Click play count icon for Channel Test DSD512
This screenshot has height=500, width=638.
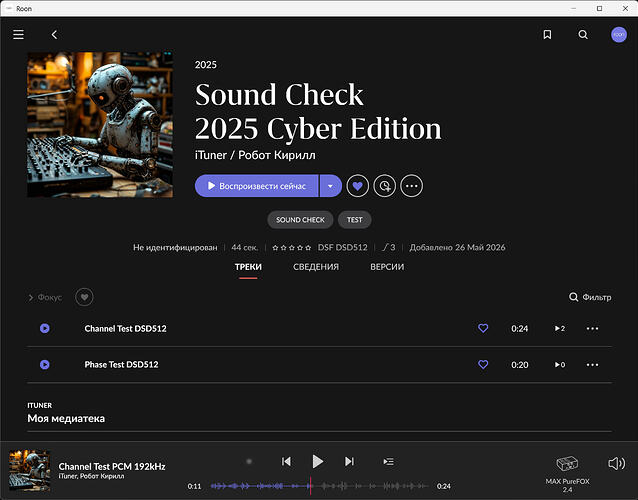click(x=560, y=328)
